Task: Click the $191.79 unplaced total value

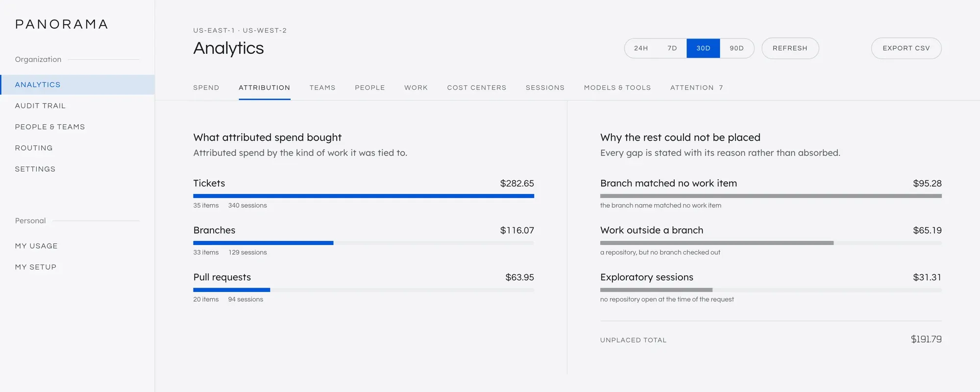Action: coord(926,339)
